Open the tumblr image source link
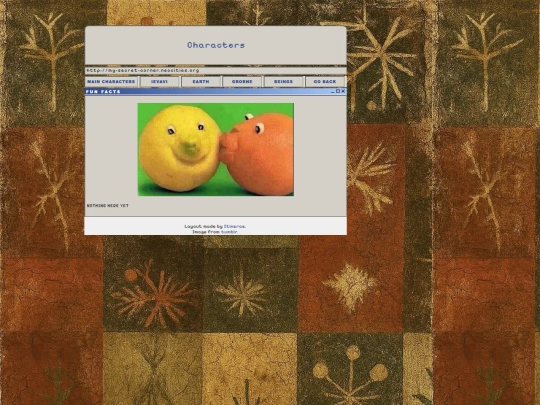The width and height of the screenshot is (540, 405). pyautogui.click(x=229, y=232)
